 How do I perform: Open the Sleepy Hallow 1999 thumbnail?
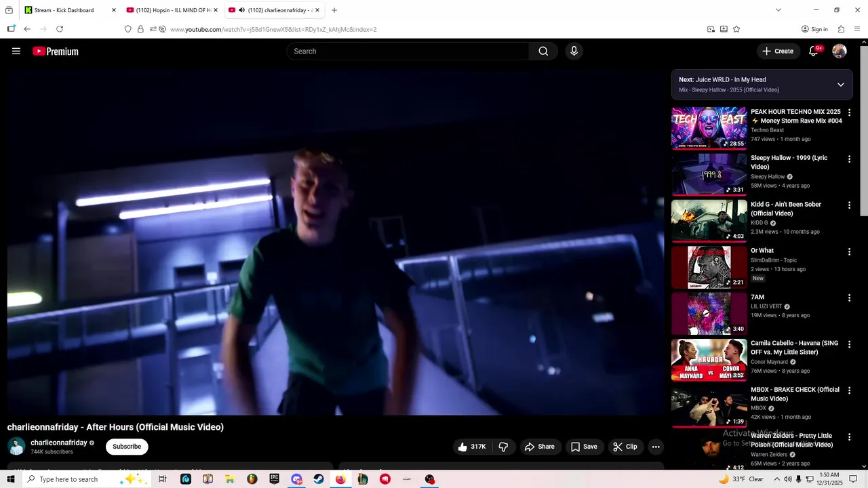pyautogui.click(x=709, y=174)
